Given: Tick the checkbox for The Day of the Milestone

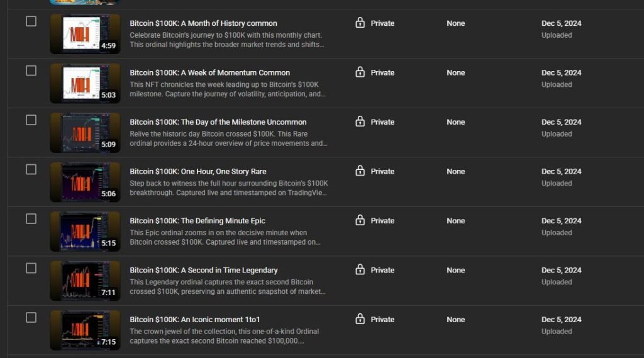Looking at the screenshot, I should point(31,120).
